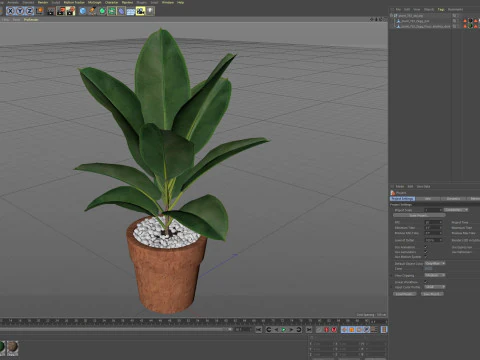The image size is (480, 360).
Task: Toggle the position keying icon
Action: [344, 330]
